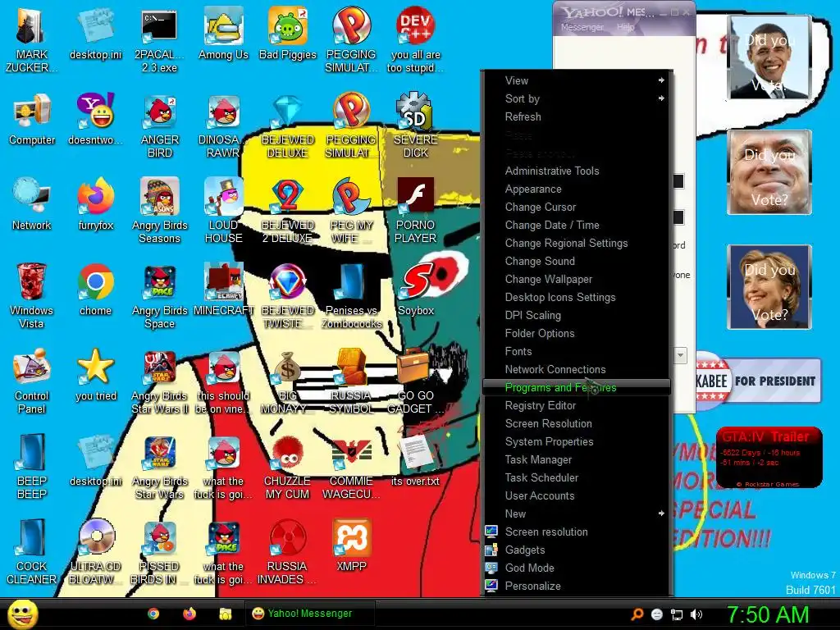Click the KABEE FOR PRESIDENT banner gadget
The height and width of the screenshot is (630, 840).
click(758, 381)
